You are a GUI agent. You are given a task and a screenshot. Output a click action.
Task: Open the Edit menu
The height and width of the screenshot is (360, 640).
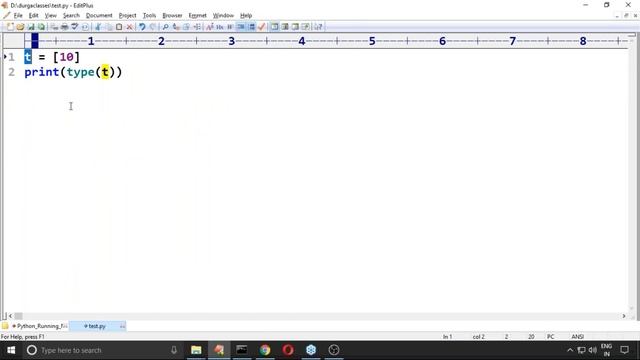[33, 16]
